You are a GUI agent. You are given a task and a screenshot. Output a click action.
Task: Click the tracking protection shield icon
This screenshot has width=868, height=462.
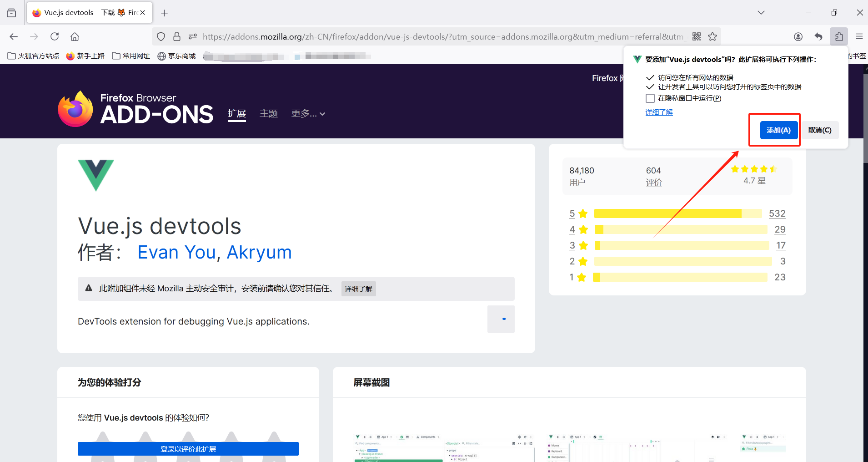pos(161,36)
